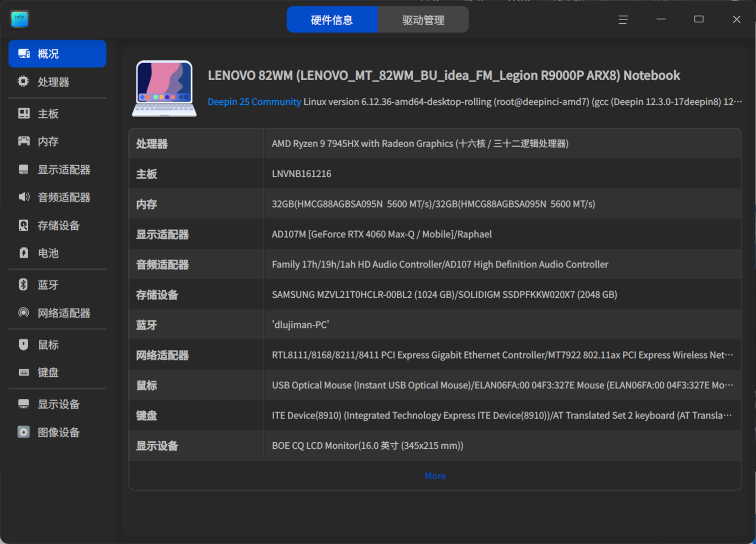Select the 内存 memory icon
Image resolution: width=756 pixels, height=544 pixels.
24,141
